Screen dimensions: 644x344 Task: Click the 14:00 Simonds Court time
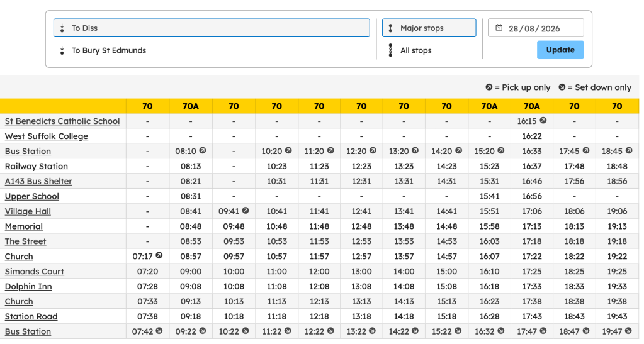[x=404, y=271]
